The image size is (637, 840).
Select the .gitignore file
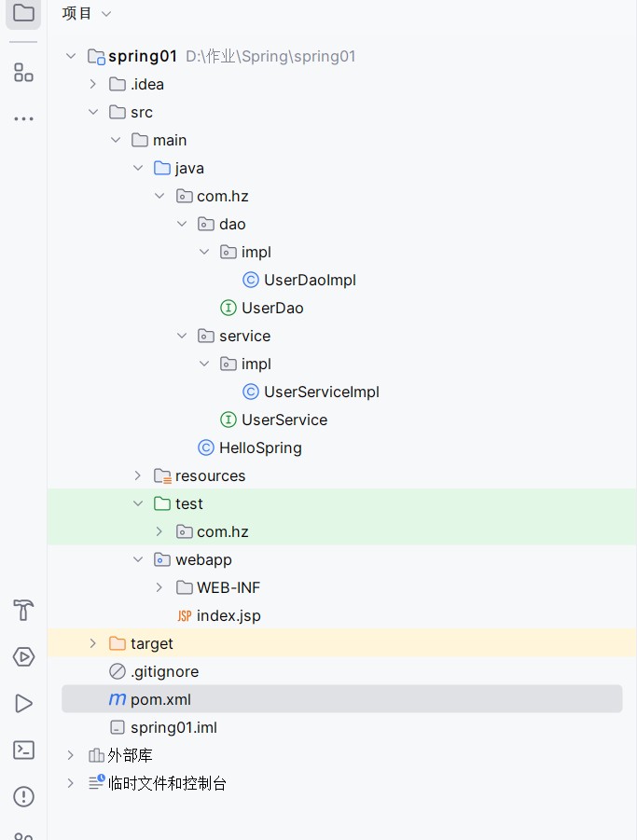[163, 671]
